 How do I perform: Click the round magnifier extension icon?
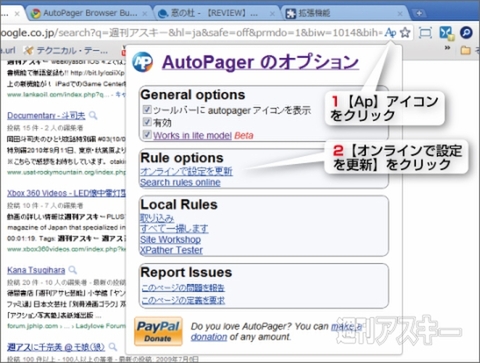click(x=466, y=33)
